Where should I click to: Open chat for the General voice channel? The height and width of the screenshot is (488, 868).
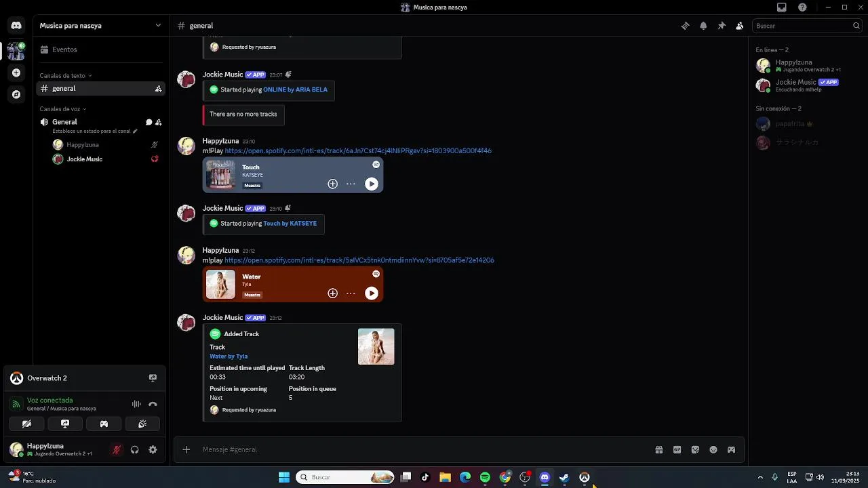click(149, 122)
